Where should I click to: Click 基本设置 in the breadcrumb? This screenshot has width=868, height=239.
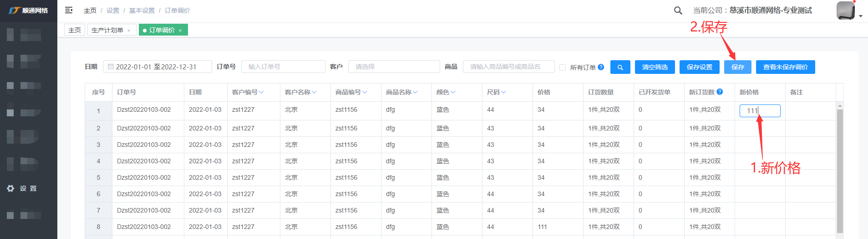[142, 10]
